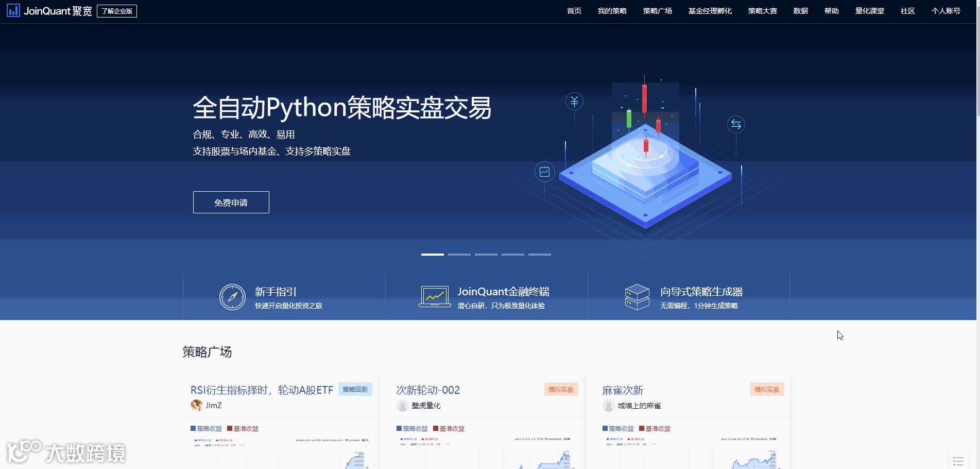Open the 新手指引 link
This screenshot has width=980, height=469.
click(276, 292)
